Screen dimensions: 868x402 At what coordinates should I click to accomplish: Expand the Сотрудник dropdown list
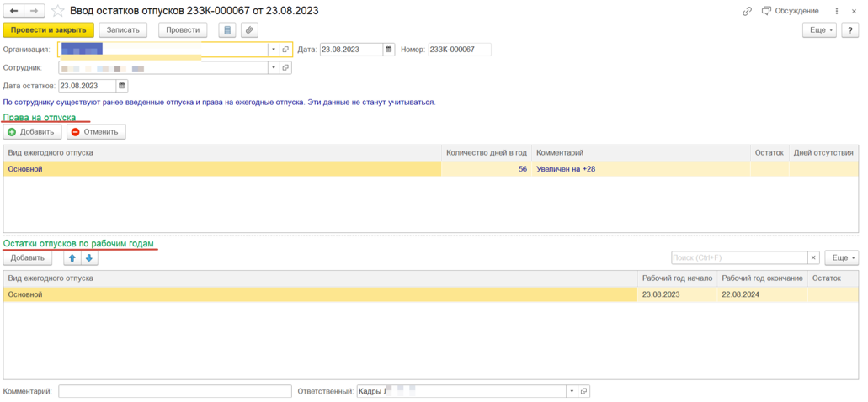tap(273, 68)
